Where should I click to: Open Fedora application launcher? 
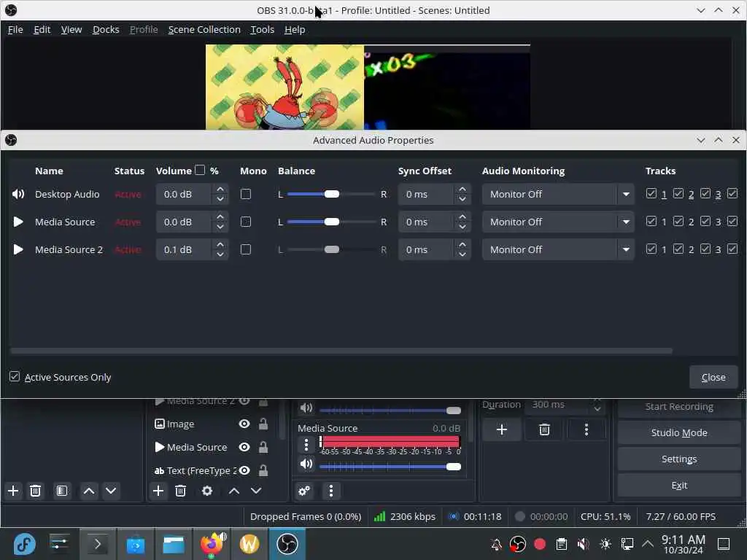point(24,544)
